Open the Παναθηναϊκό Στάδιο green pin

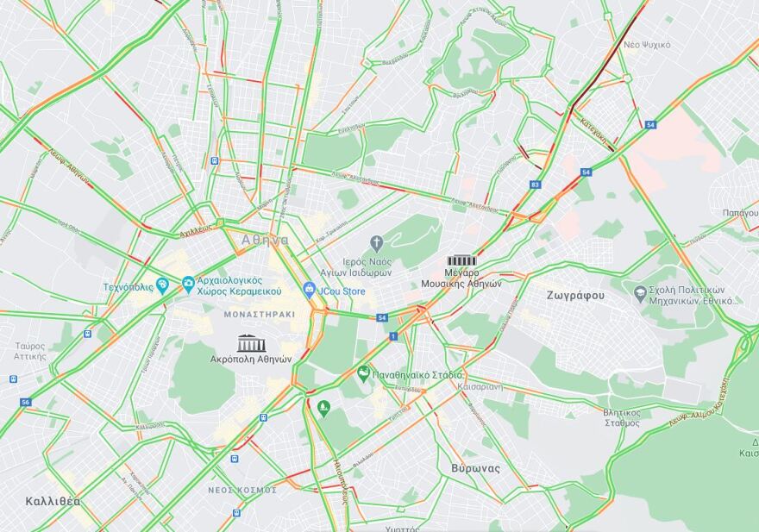[363, 373]
